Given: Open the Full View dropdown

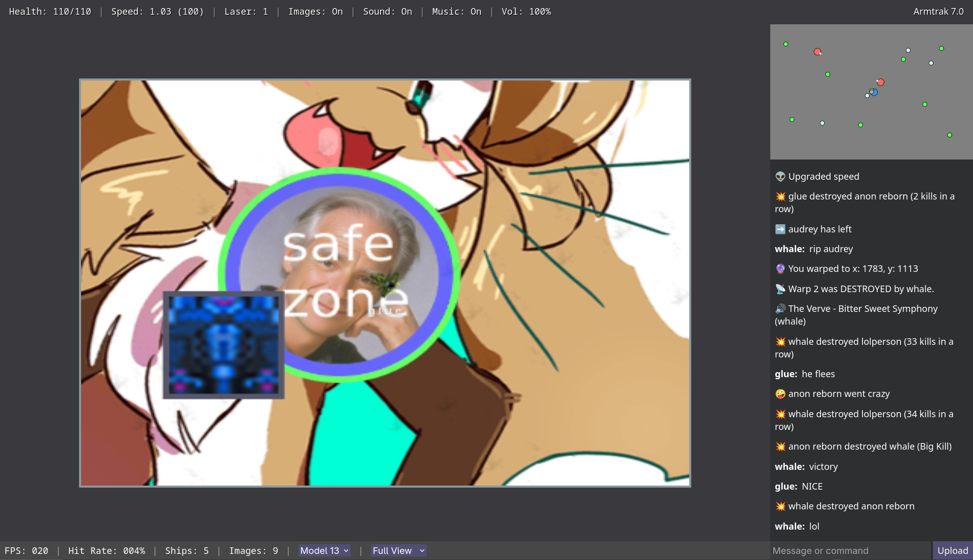Looking at the screenshot, I should pyautogui.click(x=398, y=551).
